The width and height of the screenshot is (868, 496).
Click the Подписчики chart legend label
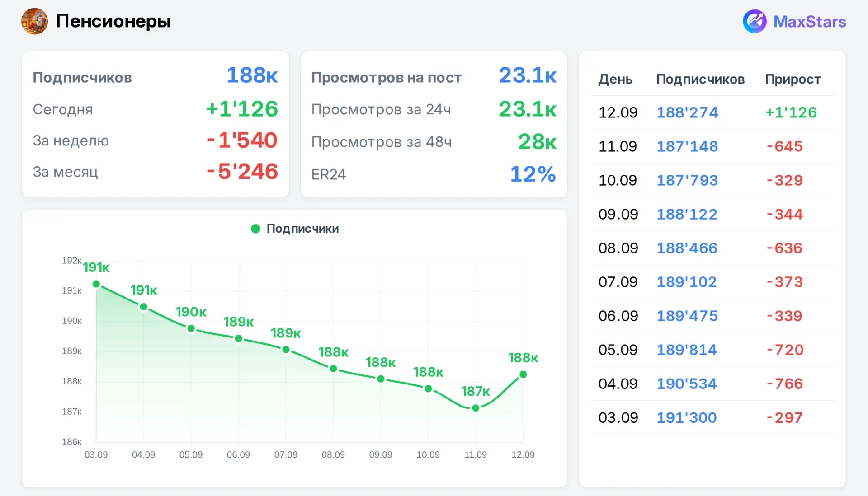pyautogui.click(x=302, y=229)
